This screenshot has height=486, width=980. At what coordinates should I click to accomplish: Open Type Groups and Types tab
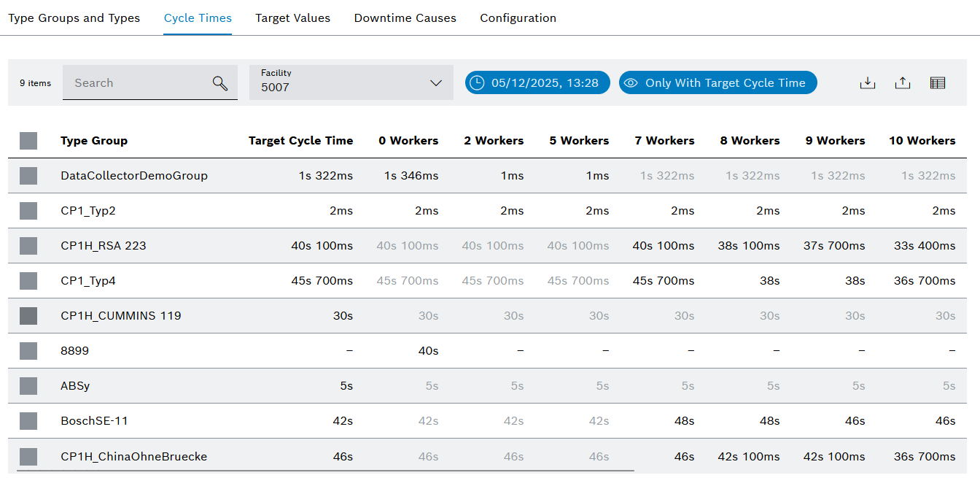coord(74,18)
